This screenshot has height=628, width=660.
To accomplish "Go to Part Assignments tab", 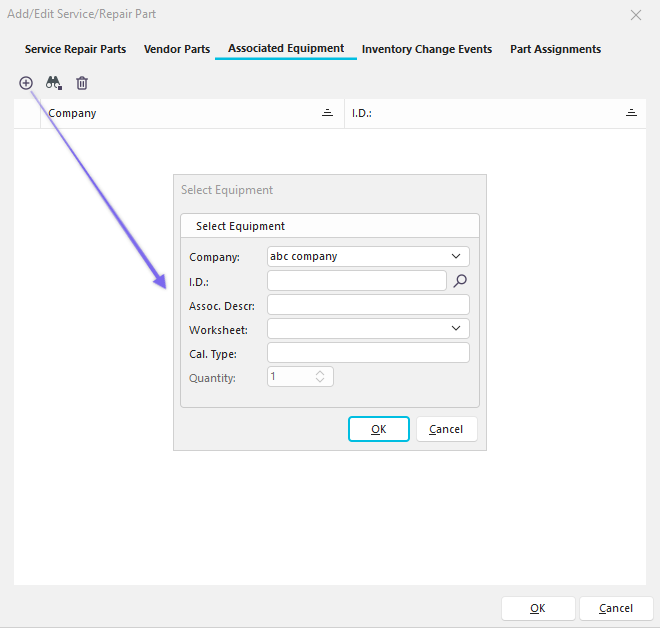I will coord(555,49).
